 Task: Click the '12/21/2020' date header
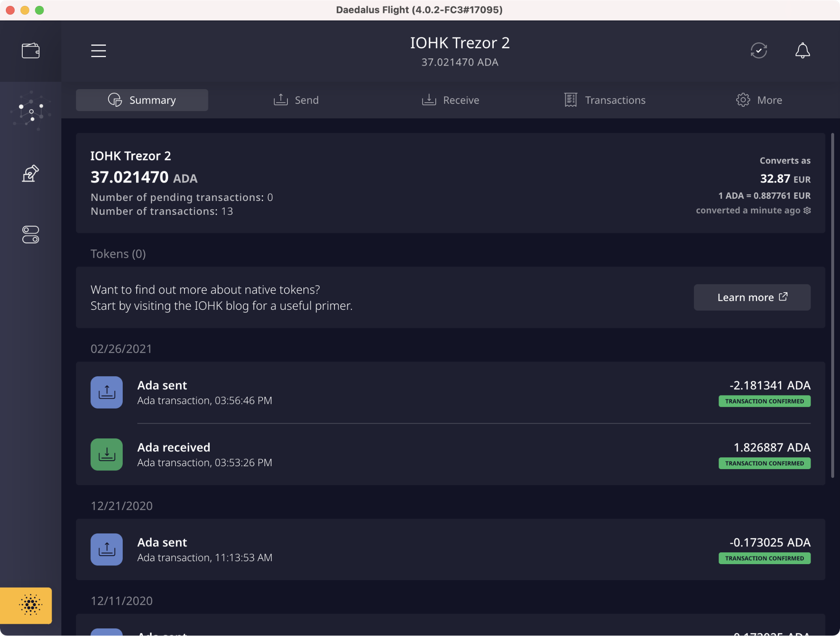(x=121, y=506)
